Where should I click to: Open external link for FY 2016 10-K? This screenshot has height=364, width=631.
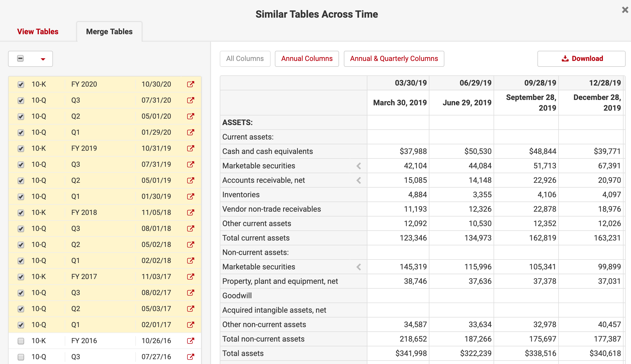pyautogui.click(x=190, y=341)
